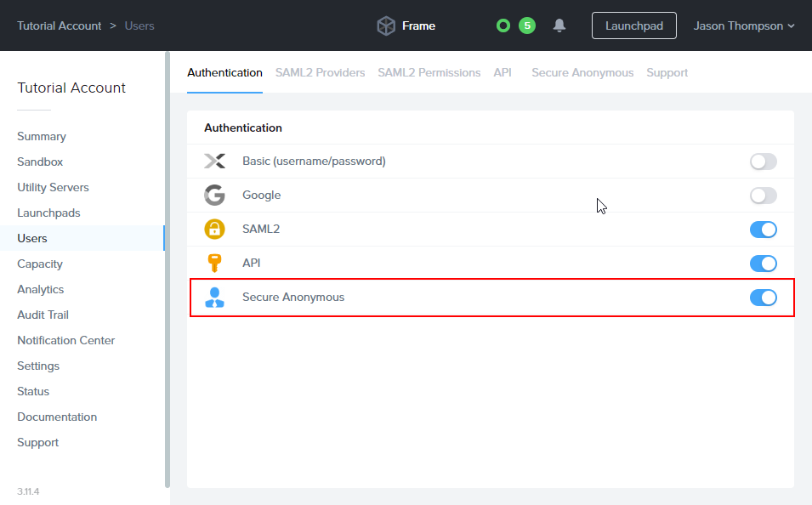Screen dimensions: 812x505
Task: Click the Launchpad button
Action: point(633,26)
